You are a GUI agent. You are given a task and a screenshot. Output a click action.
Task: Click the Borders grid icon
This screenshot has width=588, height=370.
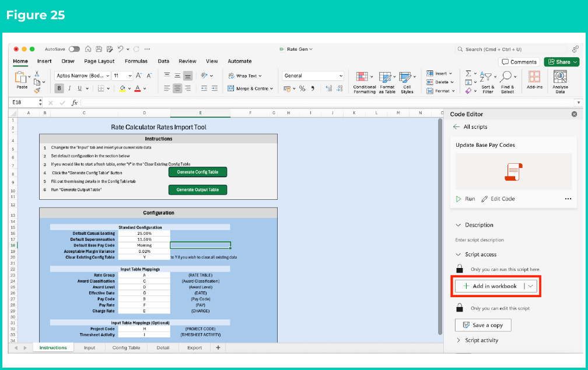pyautogui.click(x=101, y=89)
